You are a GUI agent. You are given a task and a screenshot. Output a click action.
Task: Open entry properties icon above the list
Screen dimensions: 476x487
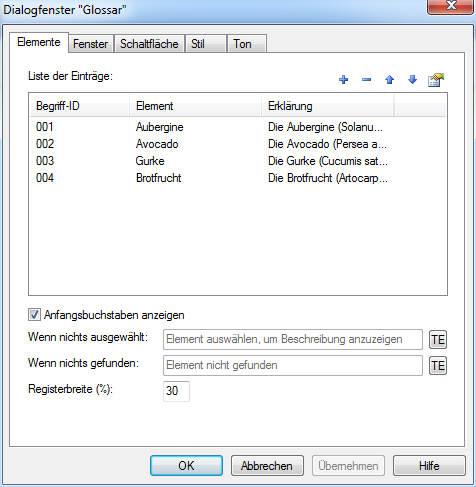pyautogui.click(x=436, y=80)
